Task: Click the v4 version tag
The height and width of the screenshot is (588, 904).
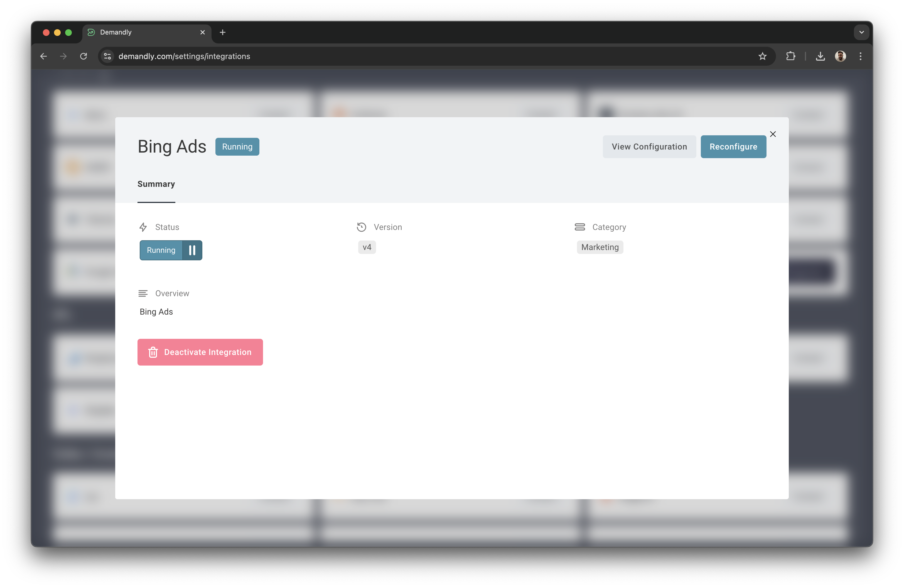Action: (367, 247)
